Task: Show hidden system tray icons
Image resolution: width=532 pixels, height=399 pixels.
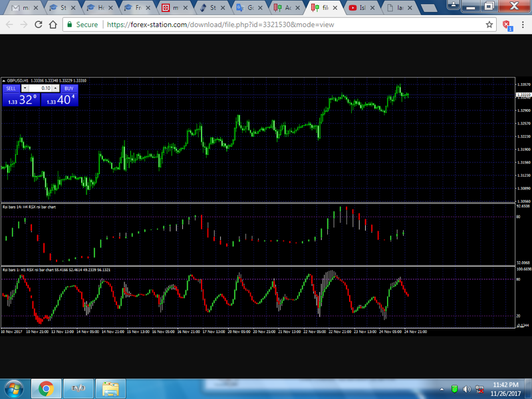Action: pyautogui.click(x=442, y=389)
